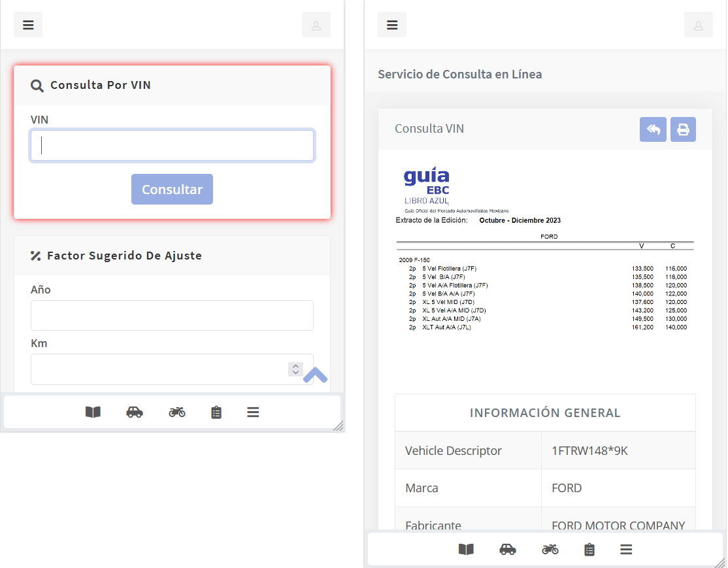Image resolution: width=728 pixels, height=568 pixels.
Task: Select the car icon in right bottom bar
Action: [x=508, y=549]
